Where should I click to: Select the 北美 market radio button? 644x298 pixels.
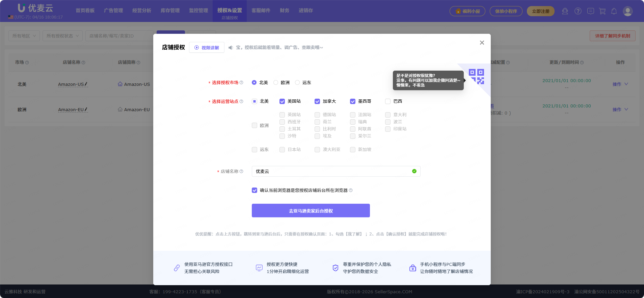(x=254, y=82)
